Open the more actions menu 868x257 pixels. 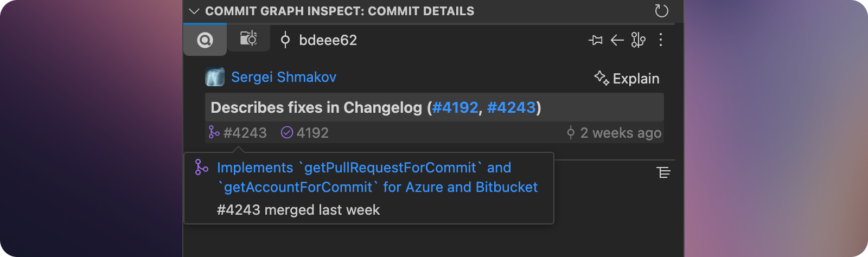tap(660, 40)
